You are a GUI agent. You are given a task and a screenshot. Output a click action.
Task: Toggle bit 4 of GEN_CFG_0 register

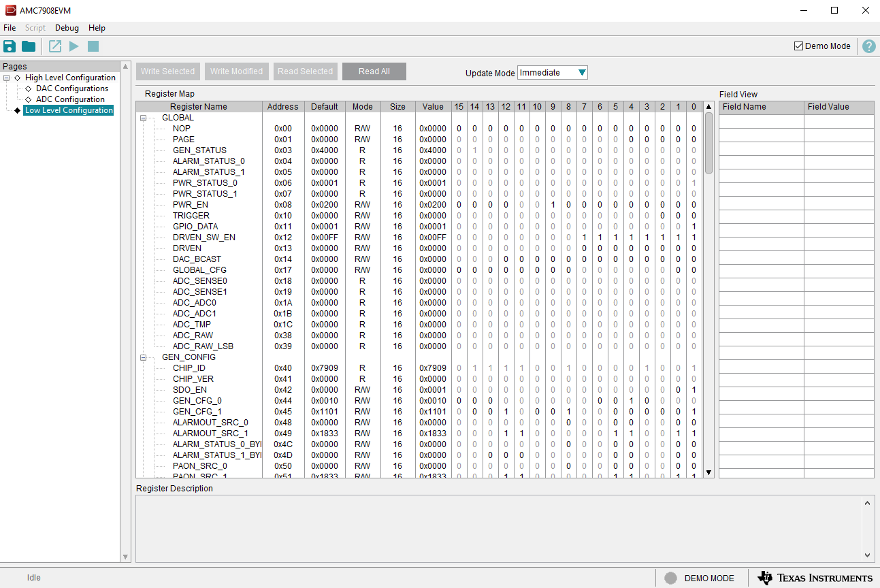click(x=631, y=401)
